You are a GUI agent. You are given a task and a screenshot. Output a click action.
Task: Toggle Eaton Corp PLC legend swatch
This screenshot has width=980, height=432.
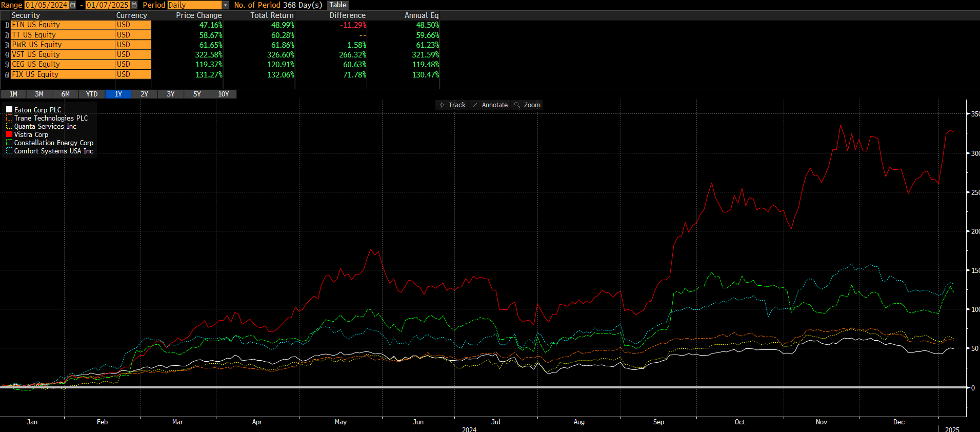(9, 110)
